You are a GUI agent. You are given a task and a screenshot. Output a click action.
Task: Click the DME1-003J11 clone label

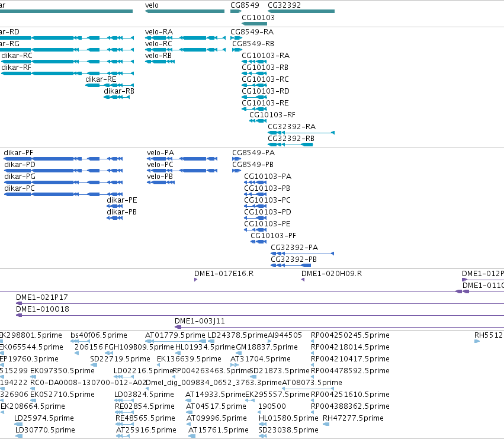coord(200,321)
